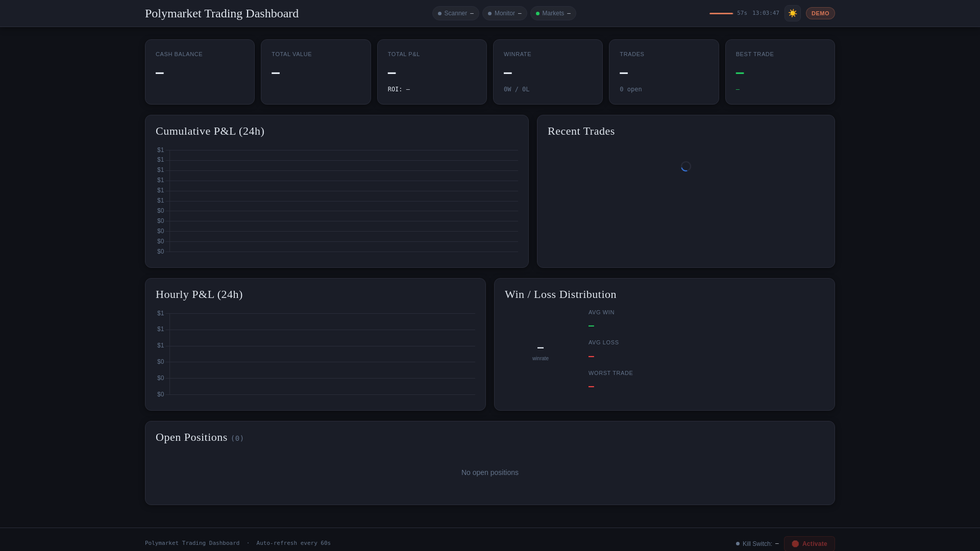
Task: Click the 57s countdown text
Action: pos(742,13)
